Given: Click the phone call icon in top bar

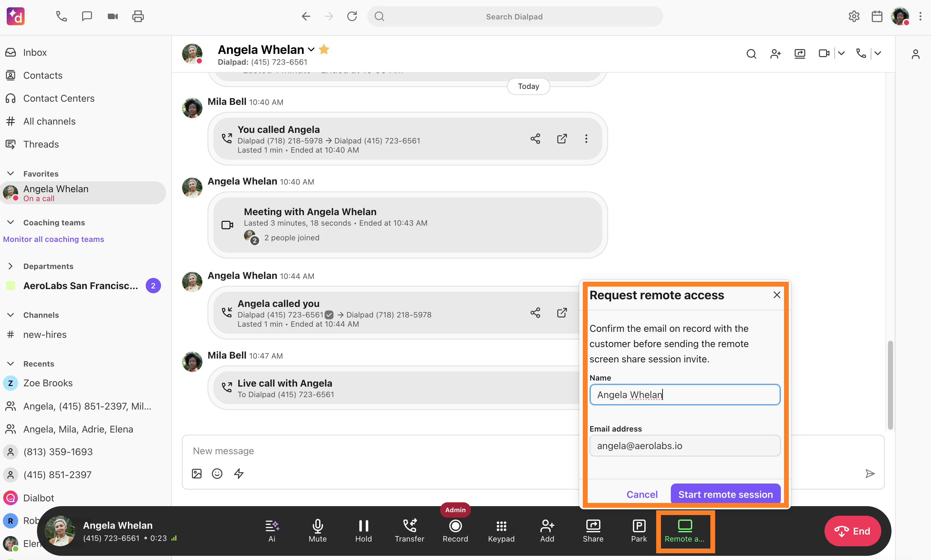Looking at the screenshot, I should click(x=61, y=16).
